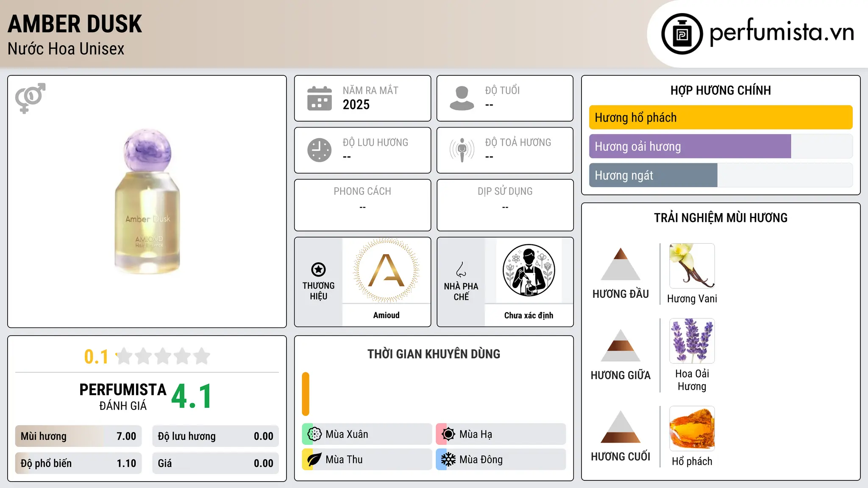Click the Hương oải hương accord bar
This screenshot has height=488, width=868.
pos(721,146)
